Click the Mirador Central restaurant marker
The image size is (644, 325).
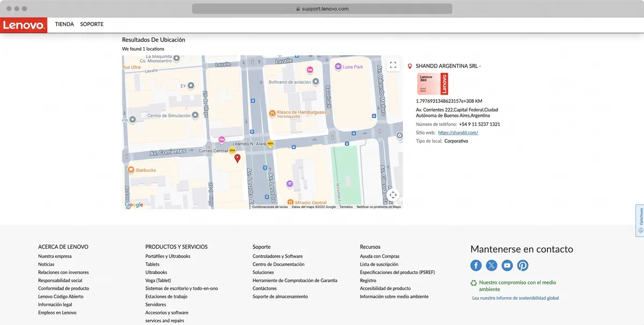pos(290,202)
